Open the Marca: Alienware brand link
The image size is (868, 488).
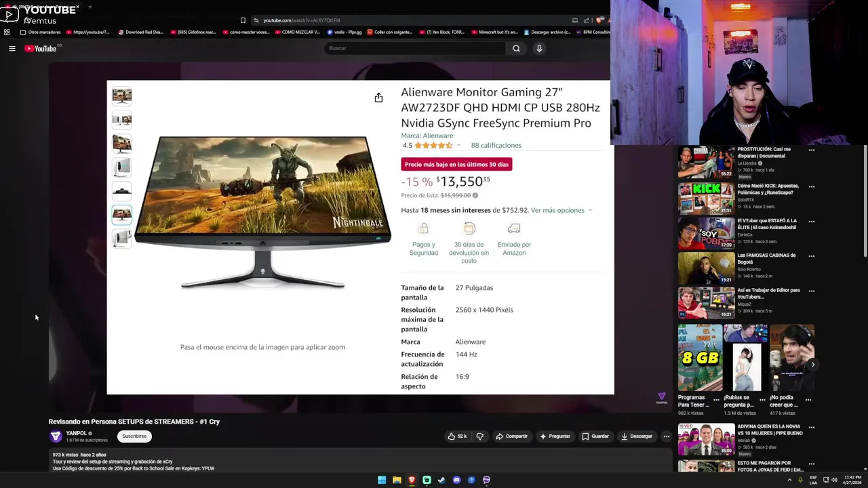point(427,136)
